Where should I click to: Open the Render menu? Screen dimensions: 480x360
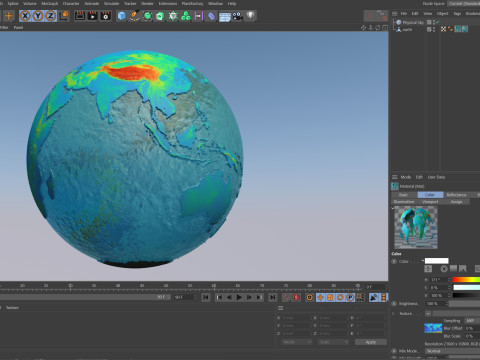(x=147, y=3)
